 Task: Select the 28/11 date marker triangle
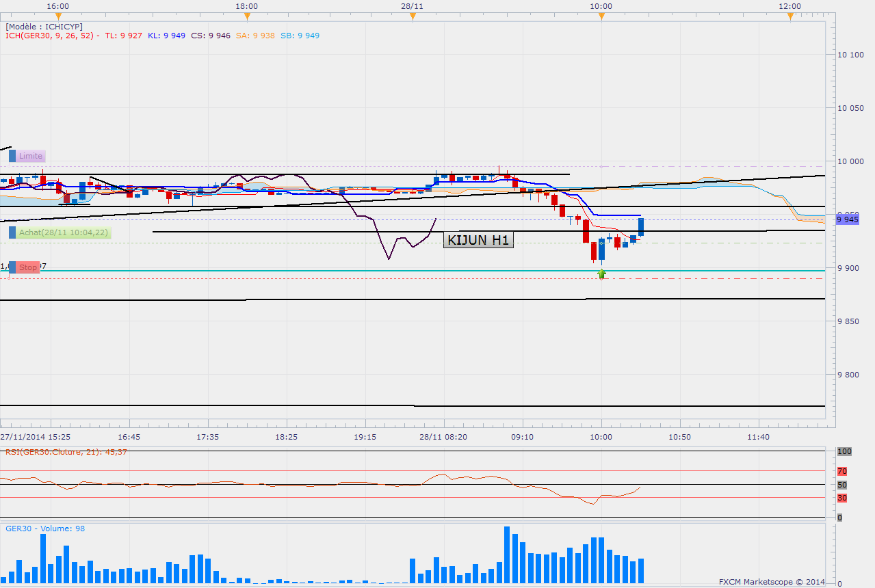[413, 16]
